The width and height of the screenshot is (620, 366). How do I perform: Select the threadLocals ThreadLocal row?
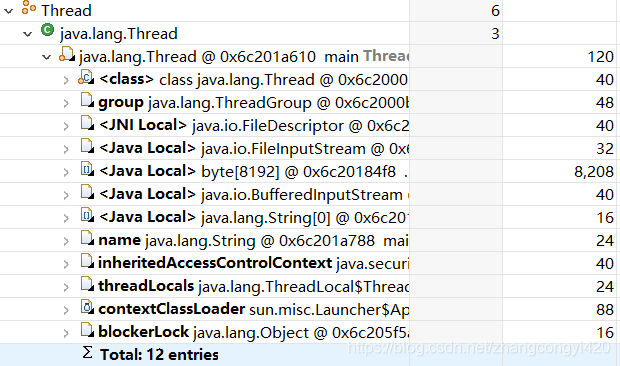click(310, 286)
